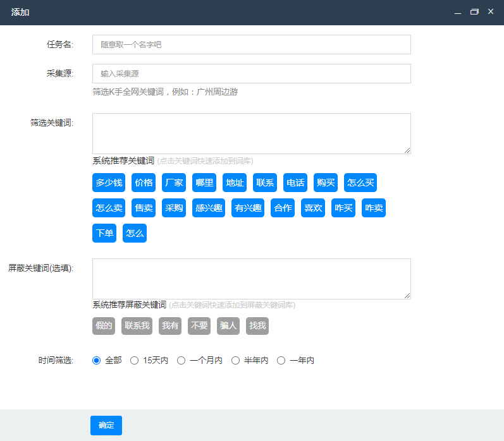Add 我有 to blocked keywords
Screen dimensions: 504x441
click(170, 326)
